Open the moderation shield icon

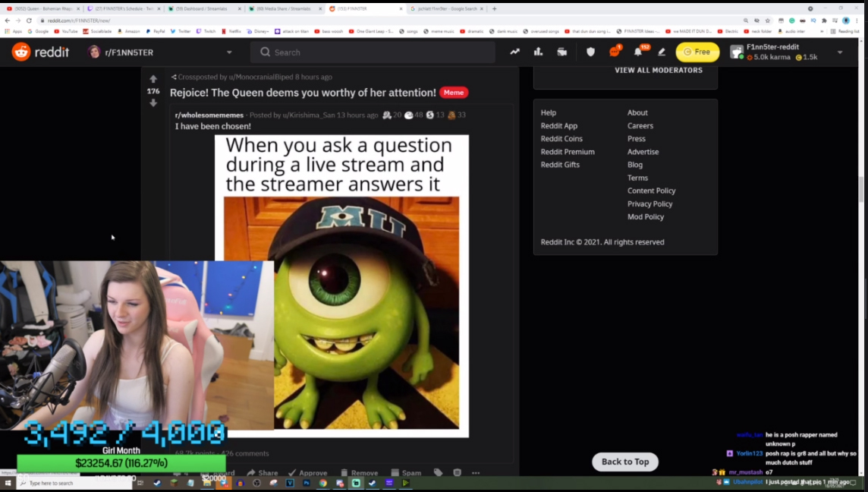pyautogui.click(x=590, y=52)
